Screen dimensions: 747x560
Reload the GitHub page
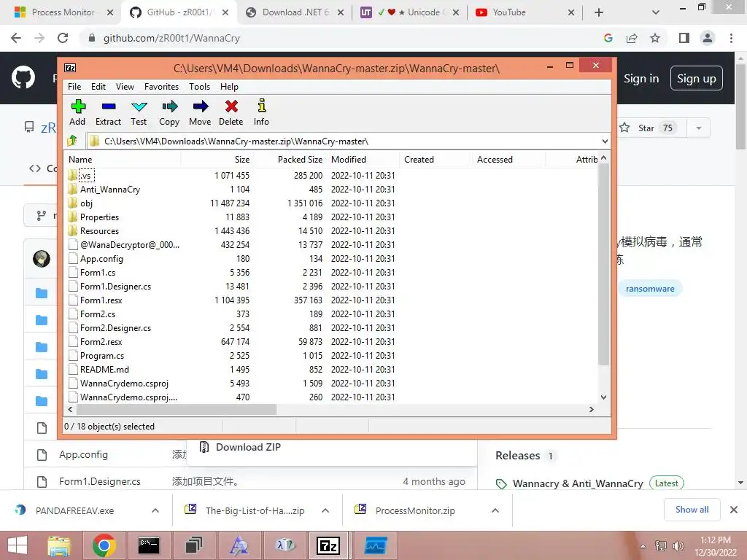[63, 38]
